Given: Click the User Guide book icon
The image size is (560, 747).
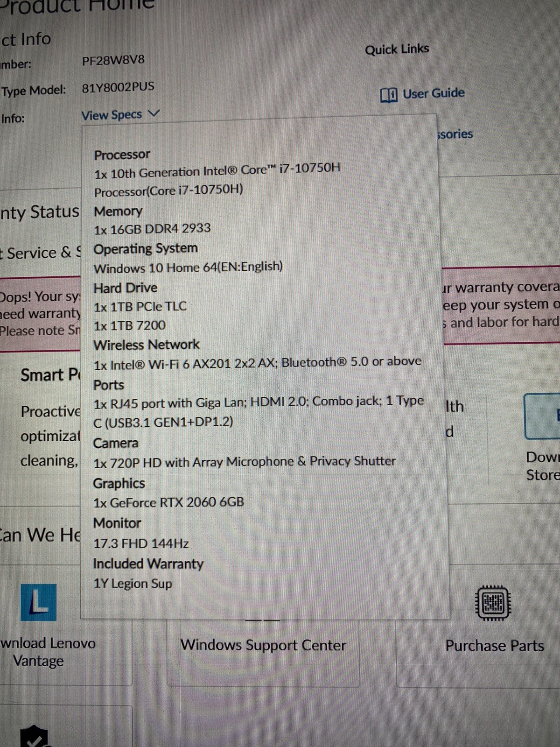Looking at the screenshot, I should pos(389,95).
